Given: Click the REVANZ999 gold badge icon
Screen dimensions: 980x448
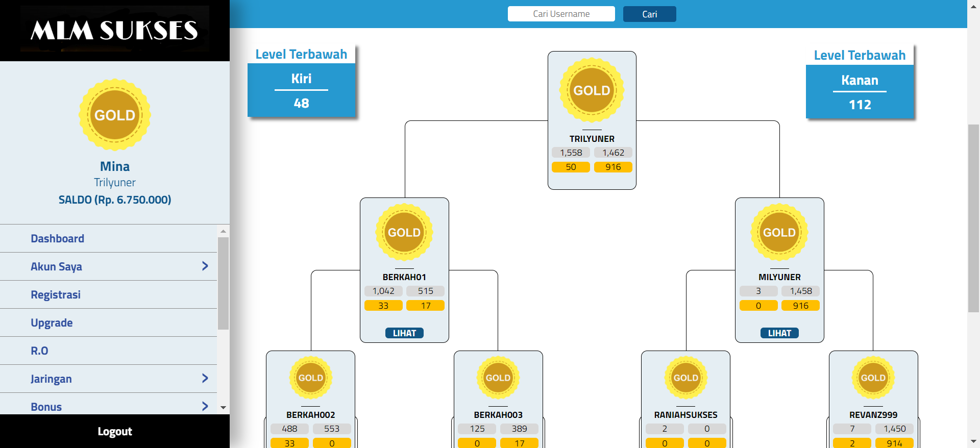Looking at the screenshot, I should [x=873, y=378].
